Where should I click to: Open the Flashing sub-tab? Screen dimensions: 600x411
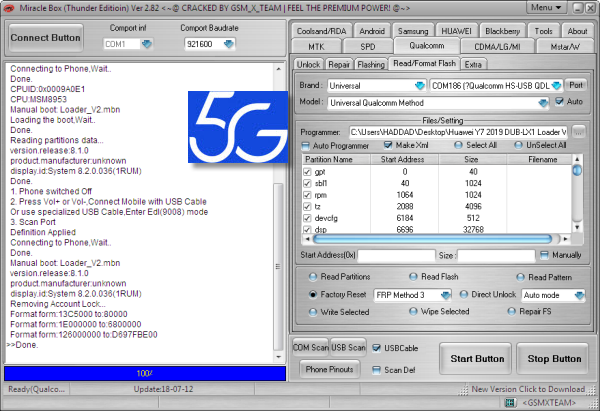[x=371, y=65]
